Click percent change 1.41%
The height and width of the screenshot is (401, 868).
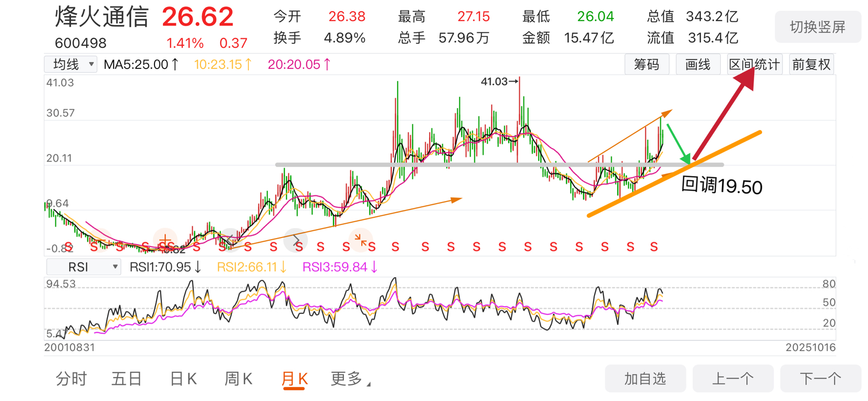[185, 43]
